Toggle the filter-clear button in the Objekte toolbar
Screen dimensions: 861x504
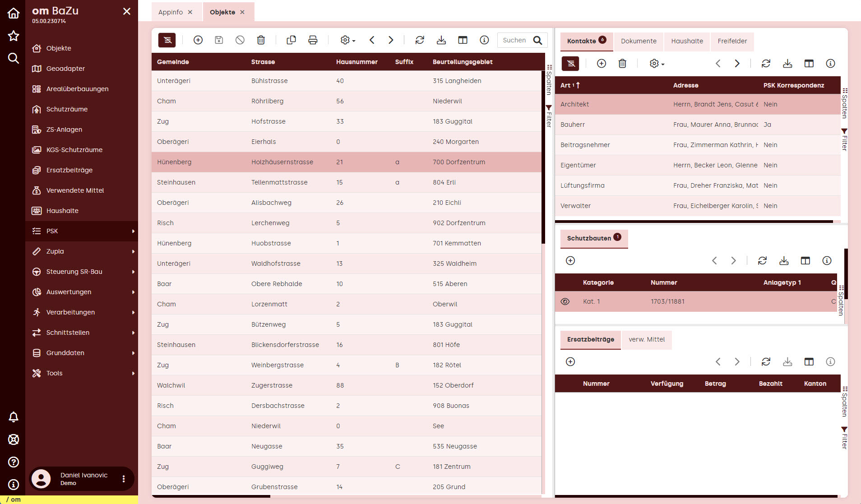click(x=167, y=40)
